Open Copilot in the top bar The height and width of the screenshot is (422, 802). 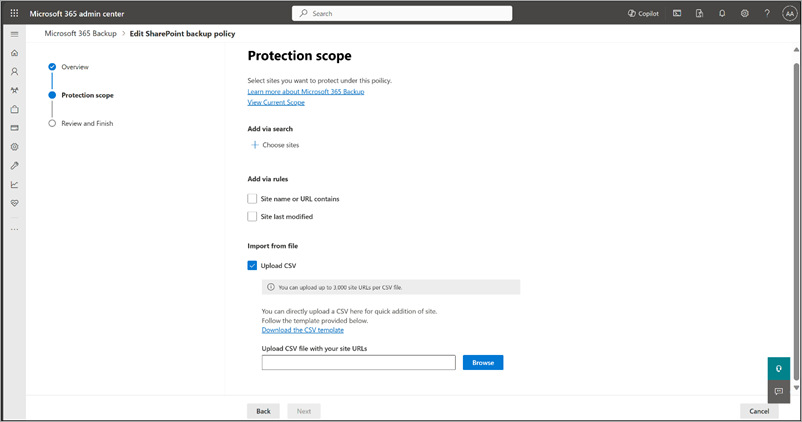click(x=643, y=13)
